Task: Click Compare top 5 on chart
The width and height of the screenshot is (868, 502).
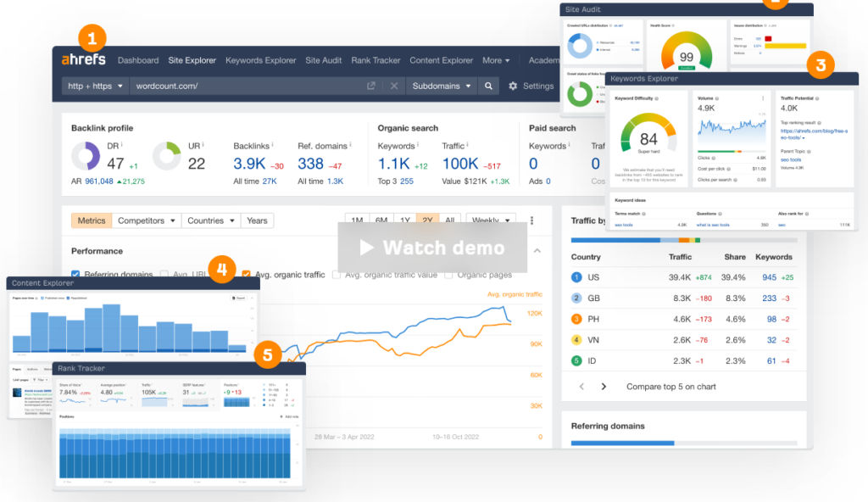Action: (x=670, y=387)
